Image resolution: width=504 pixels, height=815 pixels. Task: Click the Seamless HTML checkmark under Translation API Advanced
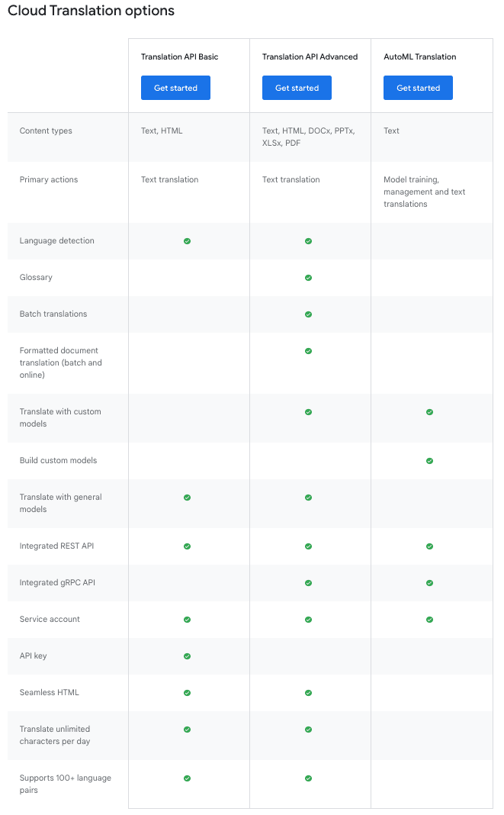click(308, 693)
